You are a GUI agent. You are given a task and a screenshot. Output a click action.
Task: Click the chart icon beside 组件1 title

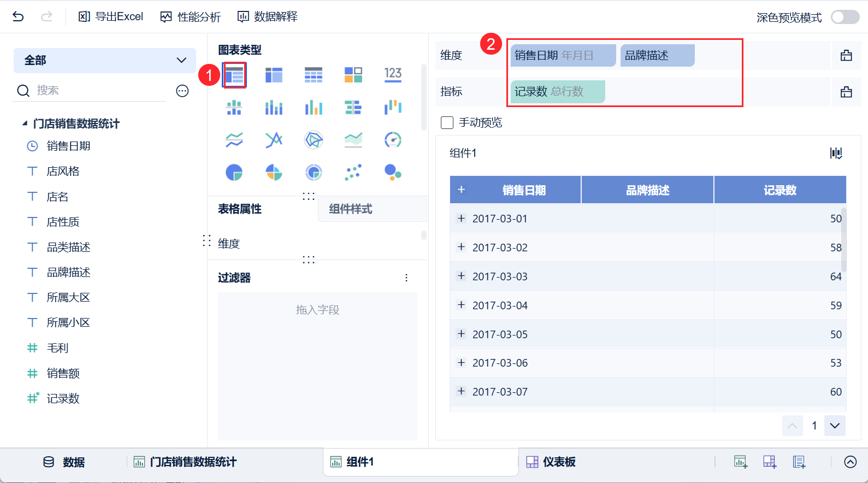click(836, 153)
